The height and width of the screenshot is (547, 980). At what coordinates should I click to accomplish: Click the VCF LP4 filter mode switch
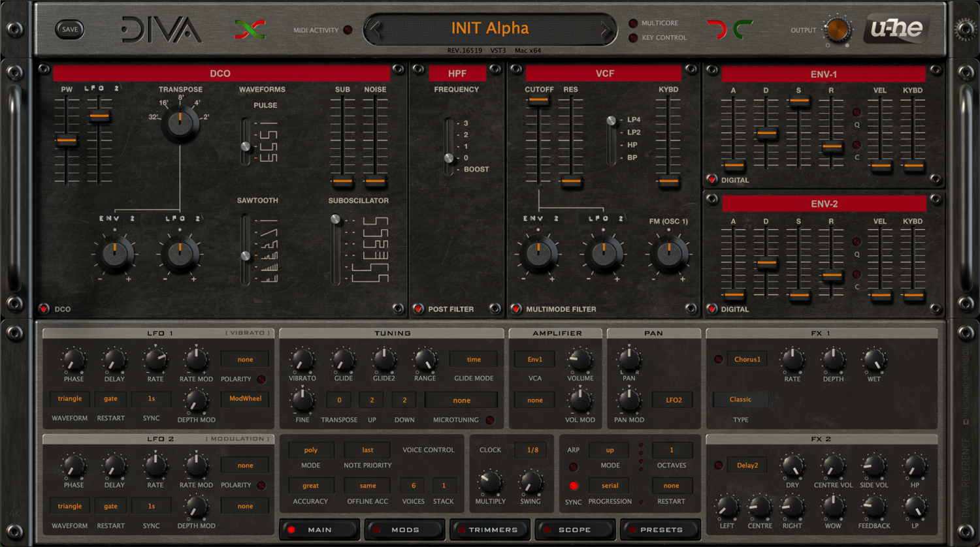(x=611, y=121)
